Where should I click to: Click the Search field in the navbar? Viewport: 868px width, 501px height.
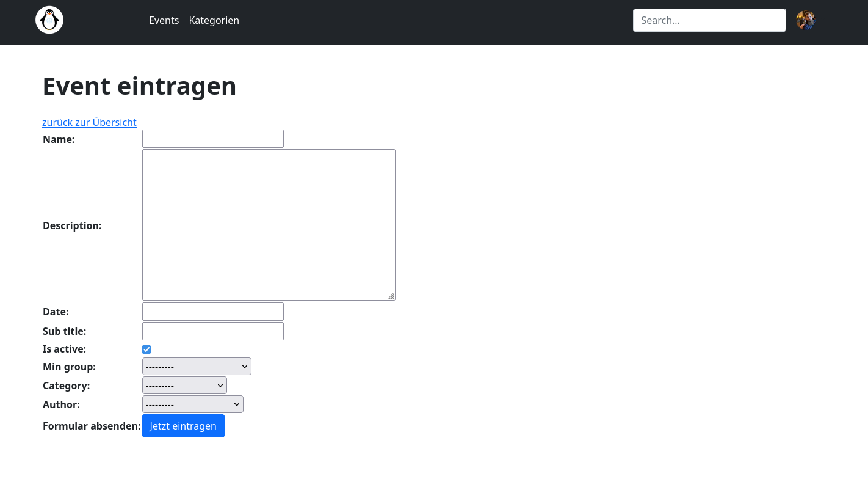click(709, 20)
